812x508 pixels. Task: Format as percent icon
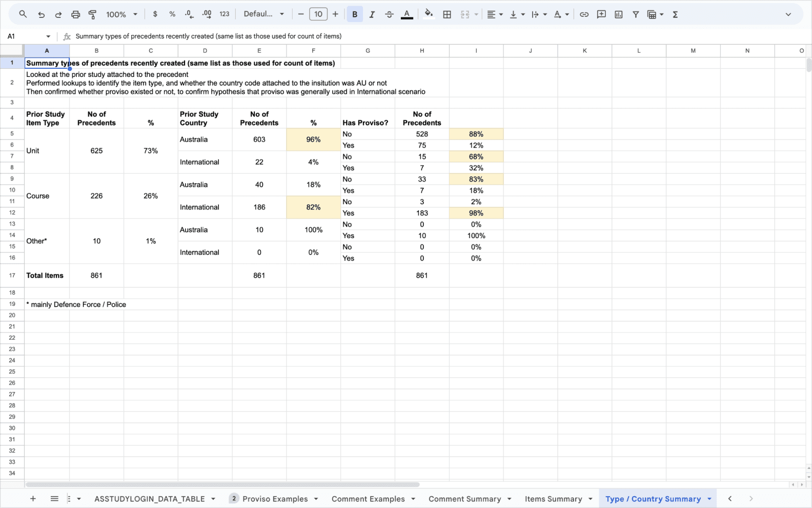click(x=172, y=14)
